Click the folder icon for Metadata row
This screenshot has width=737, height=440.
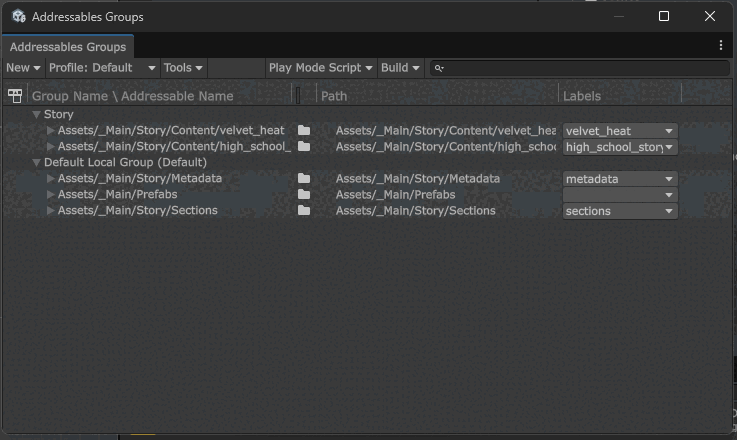pos(304,179)
